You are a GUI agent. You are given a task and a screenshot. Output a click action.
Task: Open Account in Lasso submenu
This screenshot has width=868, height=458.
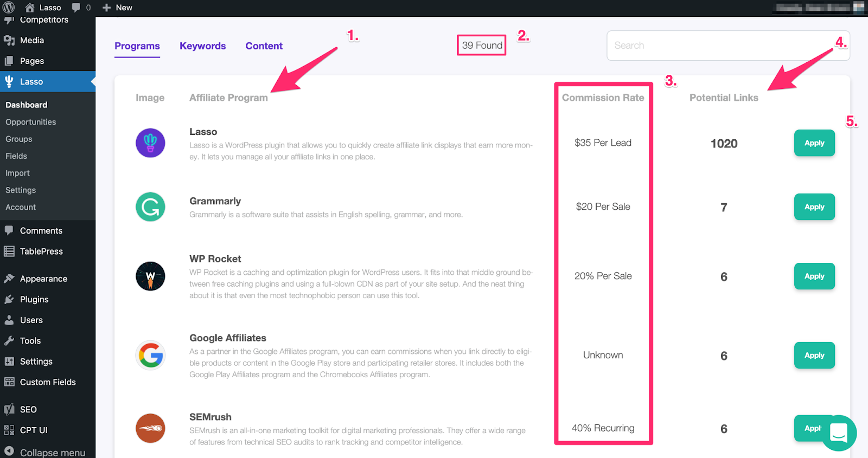[21, 207]
